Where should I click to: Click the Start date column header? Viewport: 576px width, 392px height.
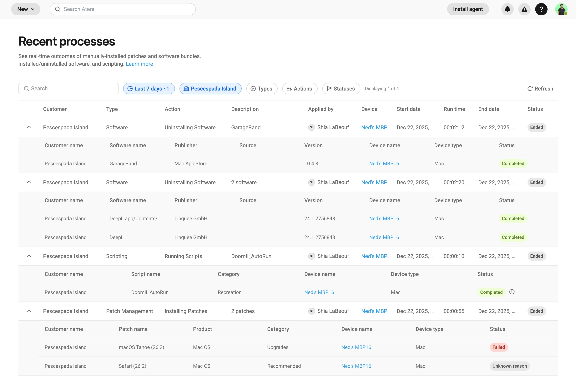(408, 109)
